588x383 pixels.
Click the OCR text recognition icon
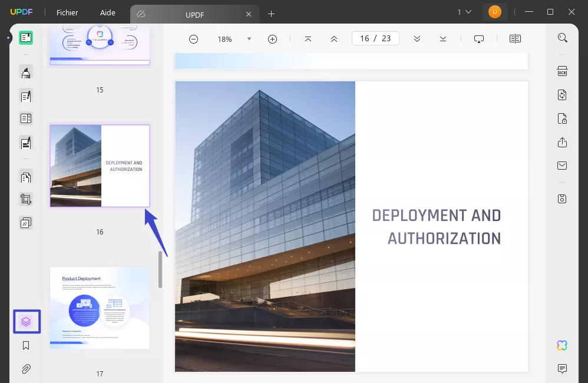(x=562, y=71)
